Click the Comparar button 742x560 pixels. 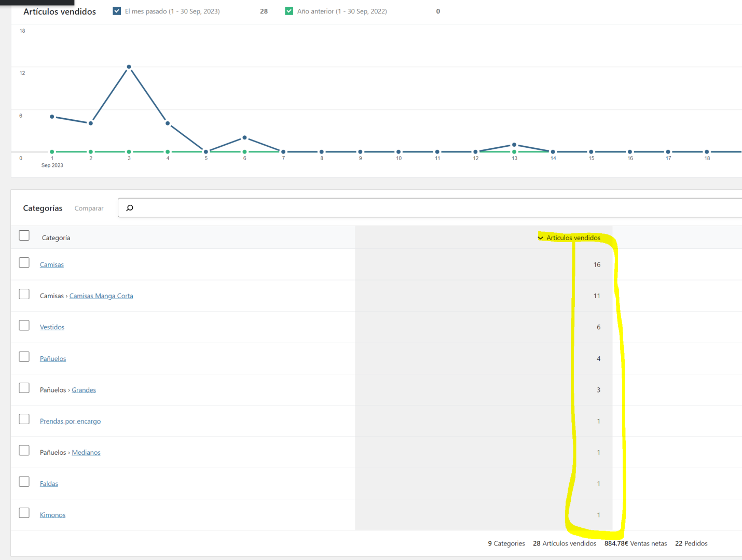click(89, 208)
